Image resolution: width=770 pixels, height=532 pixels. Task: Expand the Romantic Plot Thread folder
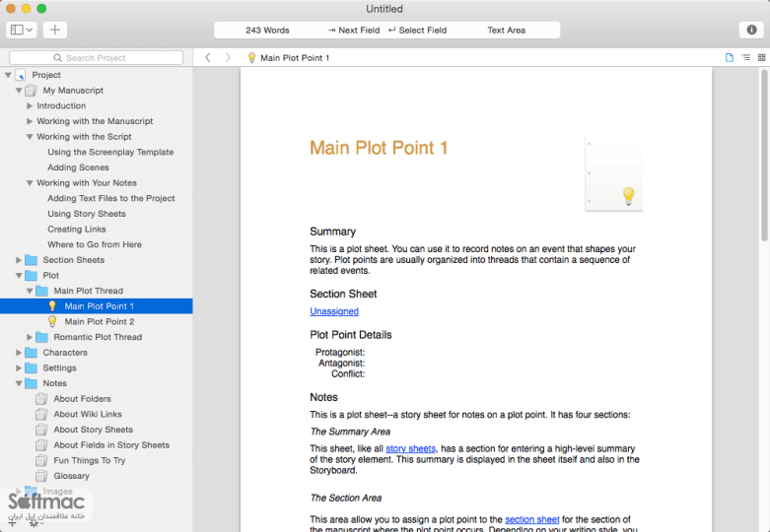tap(30, 337)
